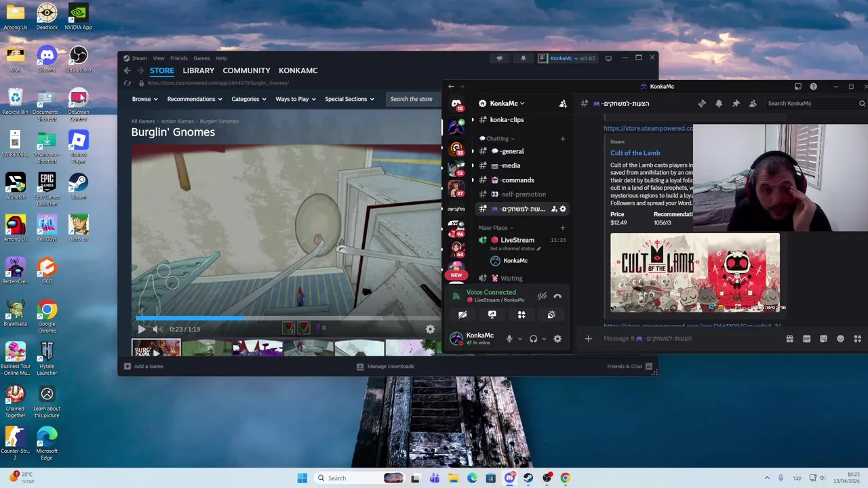Open the Steam Friends menu
The image size is (868, 488).
tap(179, 58)
